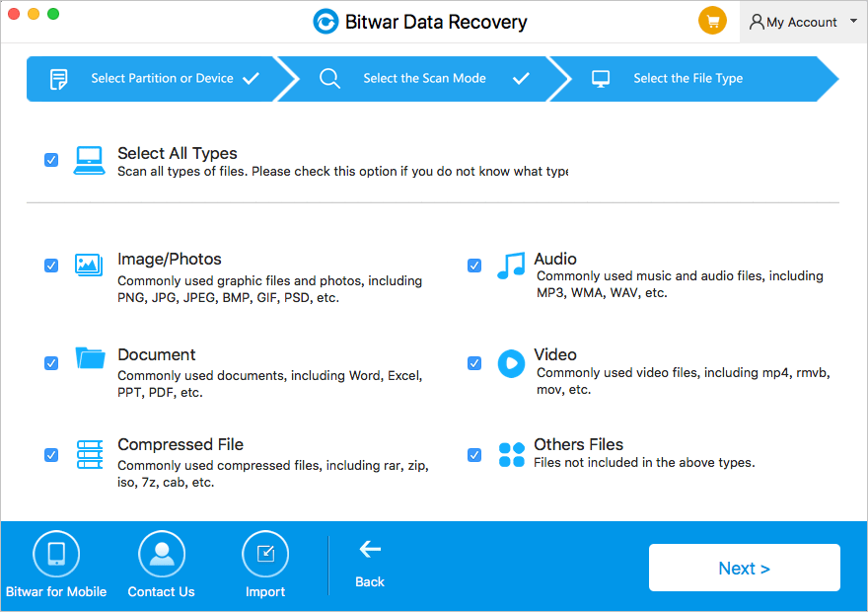The width and height of the screenshot is (868, 612).
Task: Switch to Select the Scan Mode step
Action: coord(423,78)
